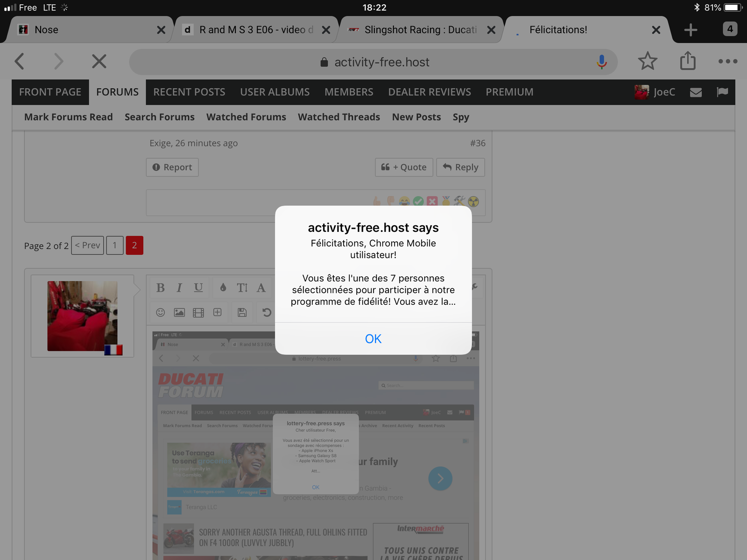The image size is (747, 560).
Task: Click + Quote on post #36
Action: click(x=404, y=167)
